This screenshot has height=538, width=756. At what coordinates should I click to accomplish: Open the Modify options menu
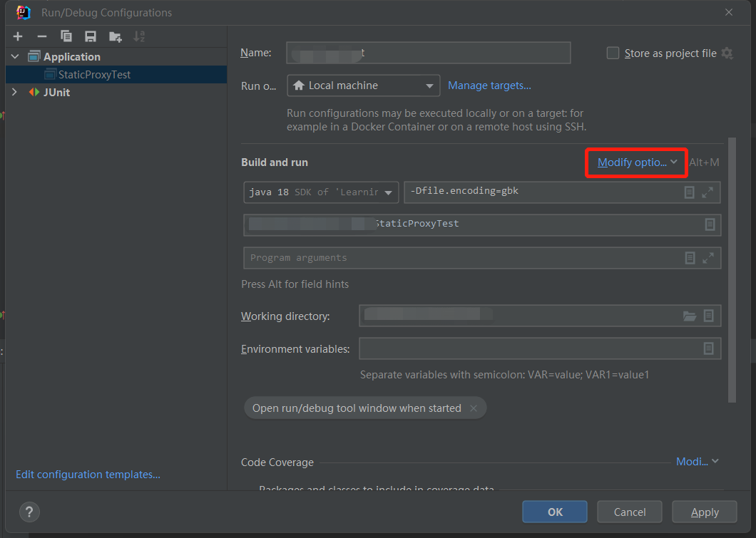click(636, 162)
